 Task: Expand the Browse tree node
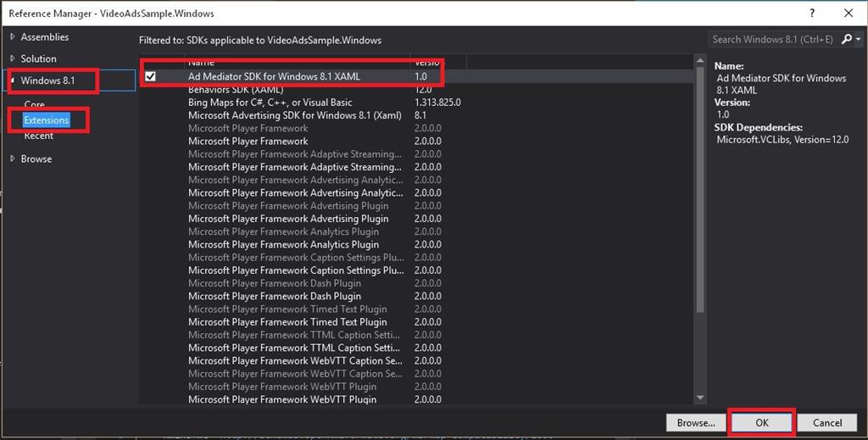pos(12,159)
